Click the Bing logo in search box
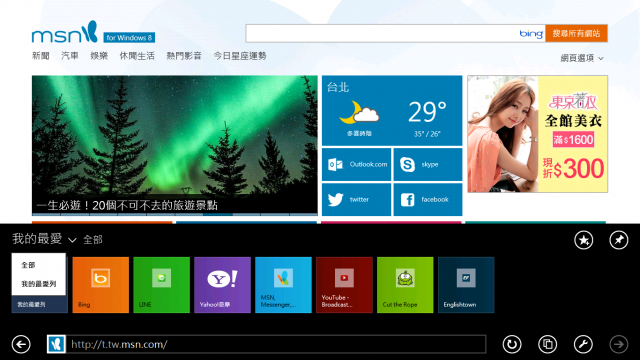640x360 pixels. (531, 33)
